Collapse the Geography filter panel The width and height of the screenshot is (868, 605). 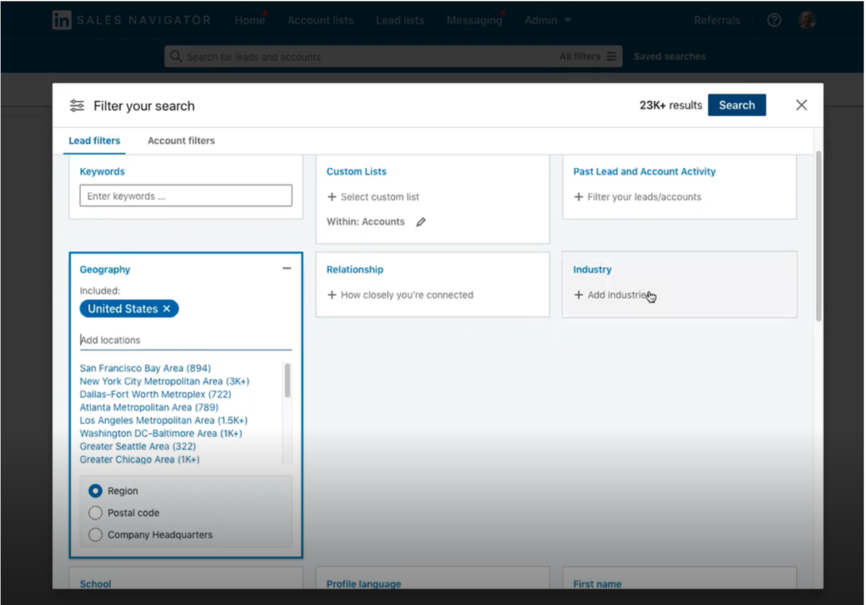click(287, 269)
